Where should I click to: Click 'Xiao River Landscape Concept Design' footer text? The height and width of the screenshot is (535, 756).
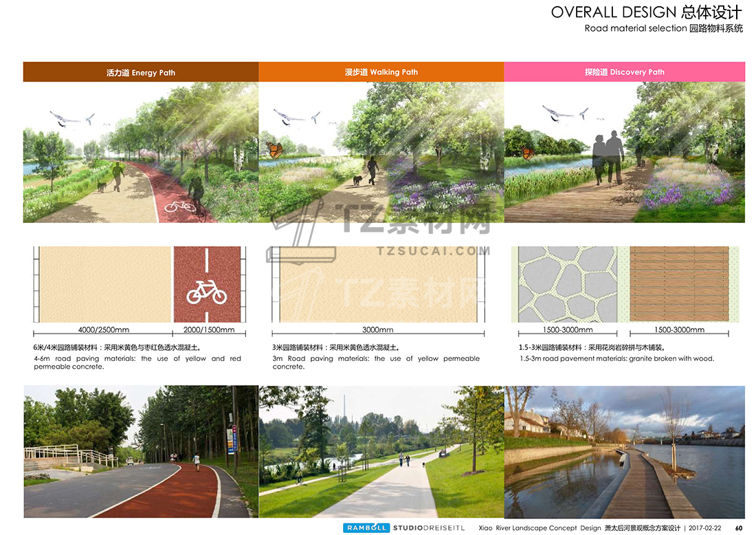point(540,528)
